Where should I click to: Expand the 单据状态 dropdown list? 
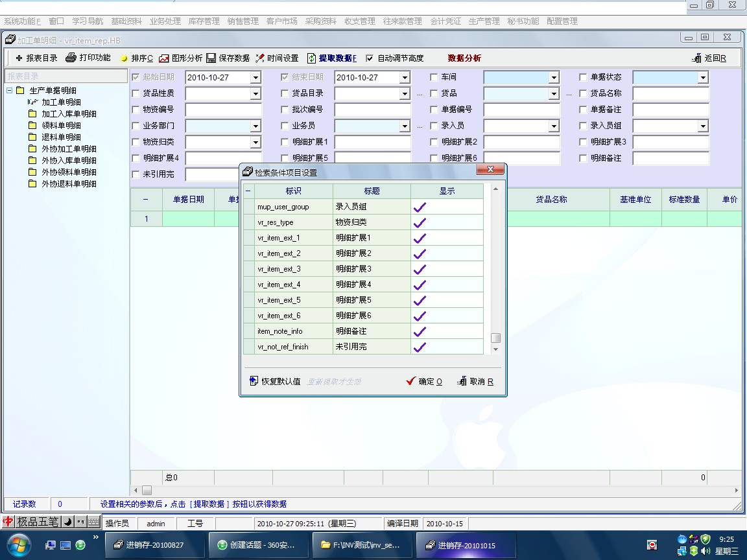[703, 78]
